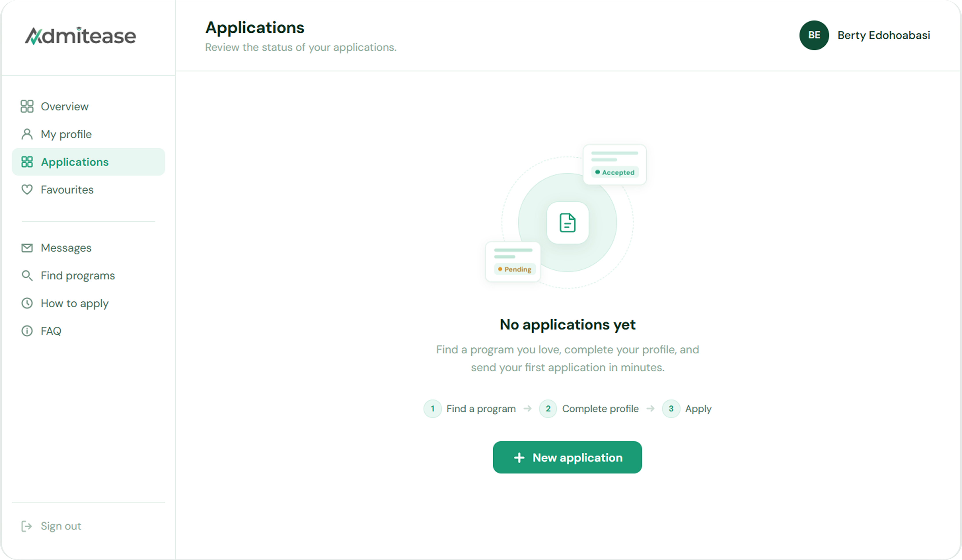Click the Applications page title
The width and height of the screenshot is (962, 560).
coord(255,28)
